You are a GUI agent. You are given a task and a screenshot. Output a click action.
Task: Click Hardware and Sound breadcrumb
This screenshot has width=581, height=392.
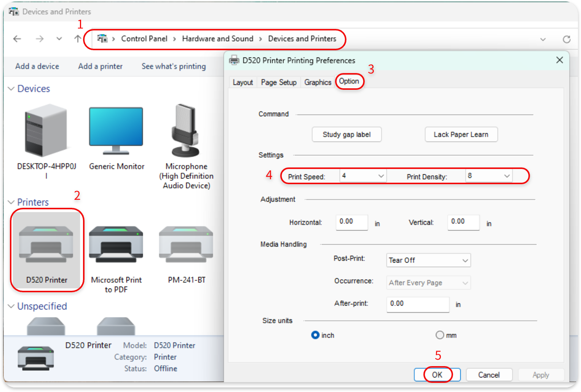218,38
